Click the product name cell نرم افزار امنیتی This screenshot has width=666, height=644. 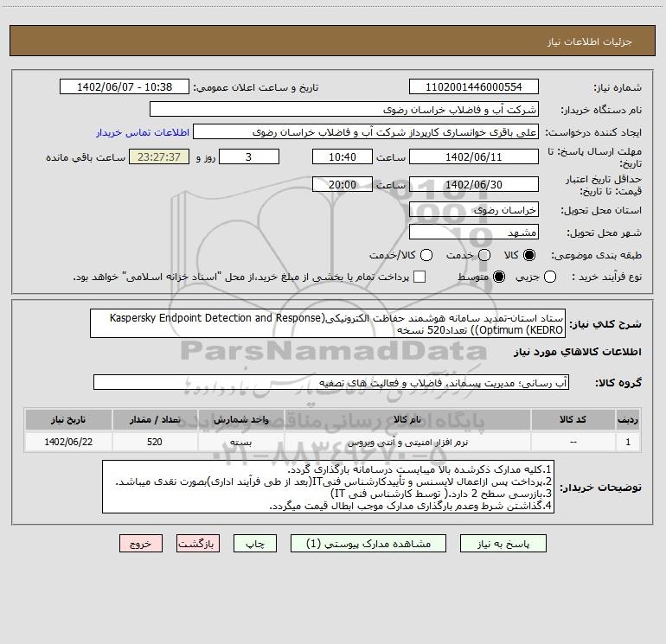(x=407, y=442)
